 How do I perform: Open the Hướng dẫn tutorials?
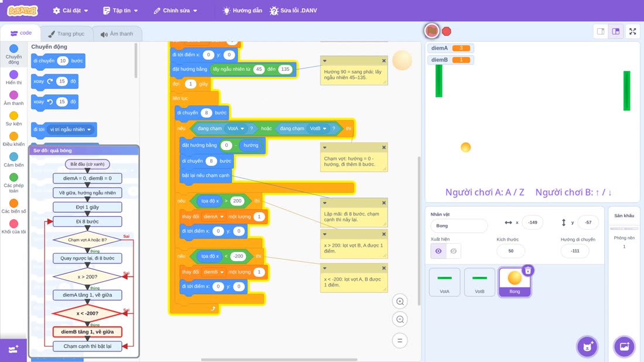tap(242, 11)
